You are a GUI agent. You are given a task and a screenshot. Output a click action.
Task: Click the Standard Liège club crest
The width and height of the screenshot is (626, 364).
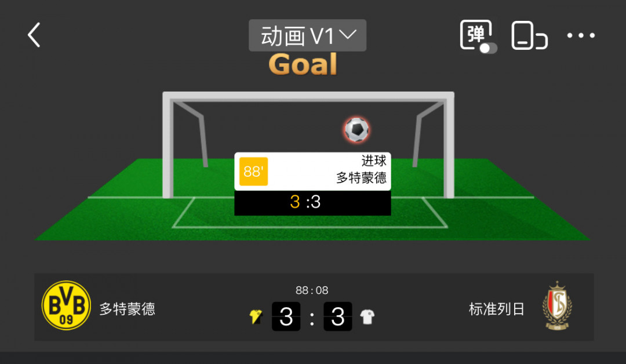click(x=557, y=305)
